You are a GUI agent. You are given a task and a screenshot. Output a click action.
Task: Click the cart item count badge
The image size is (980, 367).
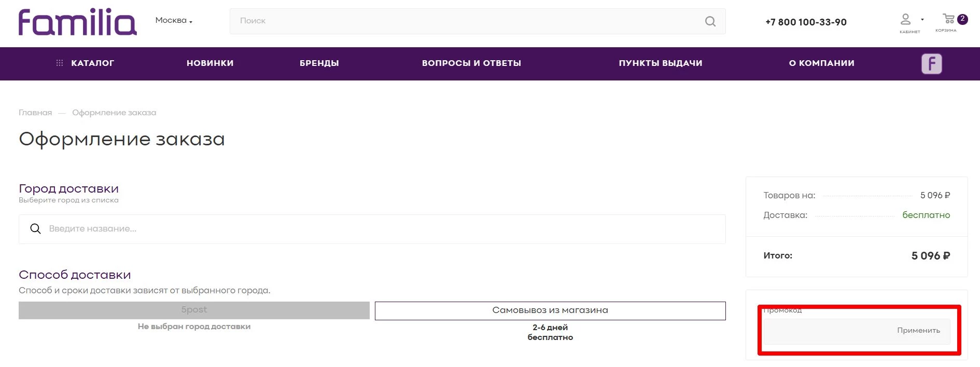[x=962, y=19]
